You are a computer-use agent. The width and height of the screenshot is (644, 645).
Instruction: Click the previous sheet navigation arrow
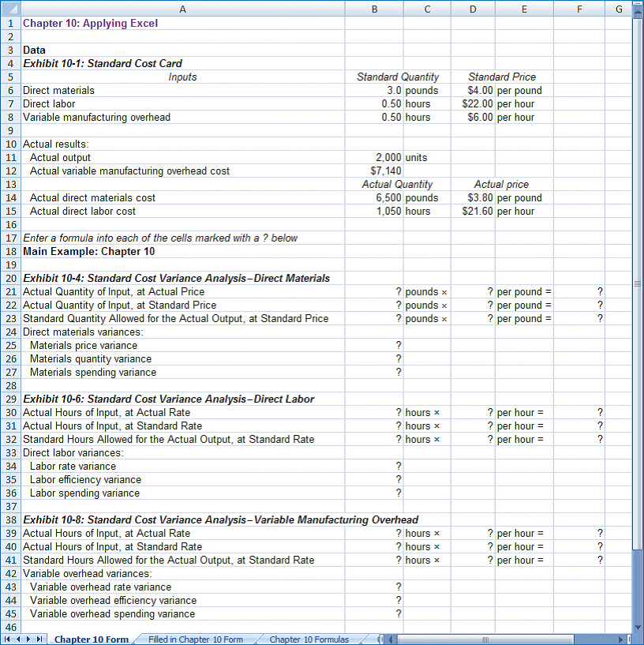tap(20, 639)
